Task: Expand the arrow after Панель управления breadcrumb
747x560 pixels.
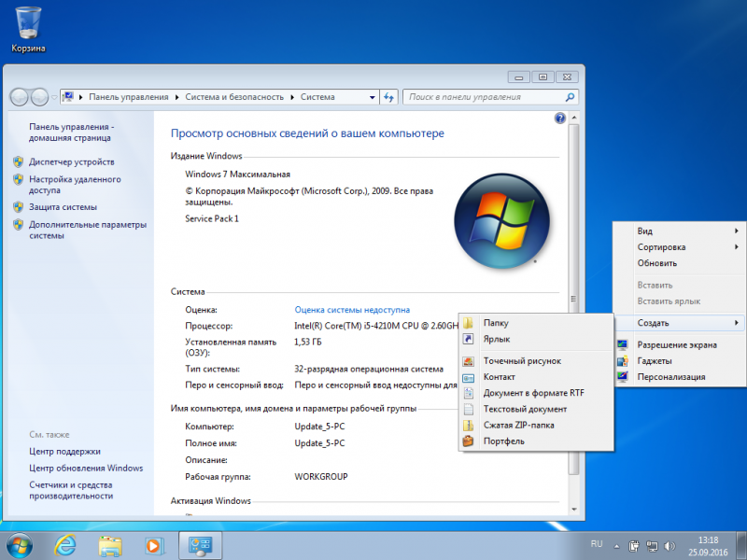Action: pyautogui.click(x=176, y=97)
